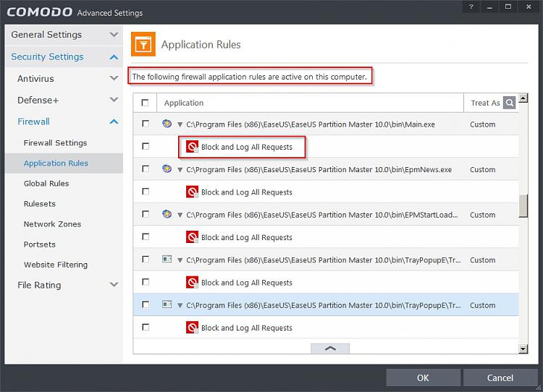The height and width of the screenshot is (392, 543).
Task: Expand the Defense+ section chevron
Action: tap(114, 100)
